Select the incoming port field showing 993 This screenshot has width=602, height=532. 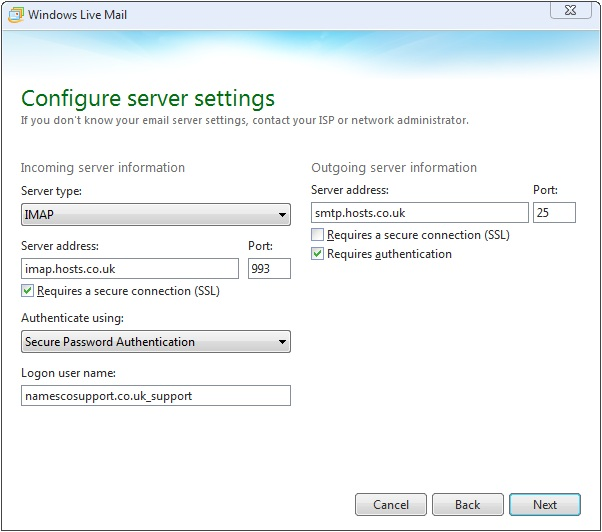[269, 269]
